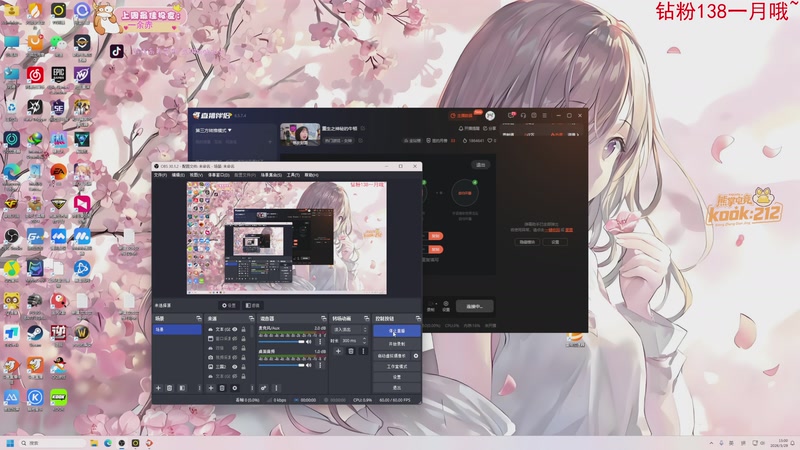The height and width of the screenshot is (450, 800).
Task: Toggle lock on the video capture device source
Action: (243, 357)
